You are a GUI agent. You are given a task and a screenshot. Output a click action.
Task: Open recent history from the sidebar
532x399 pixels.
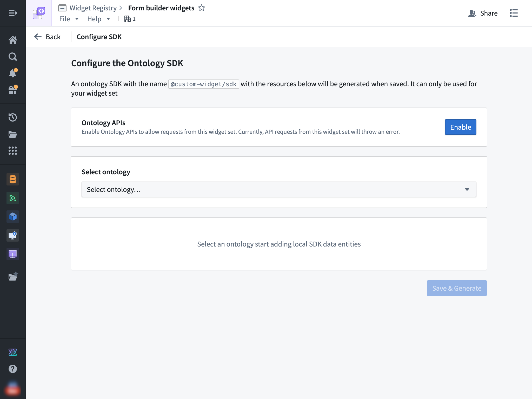click(x=12, y=117)
